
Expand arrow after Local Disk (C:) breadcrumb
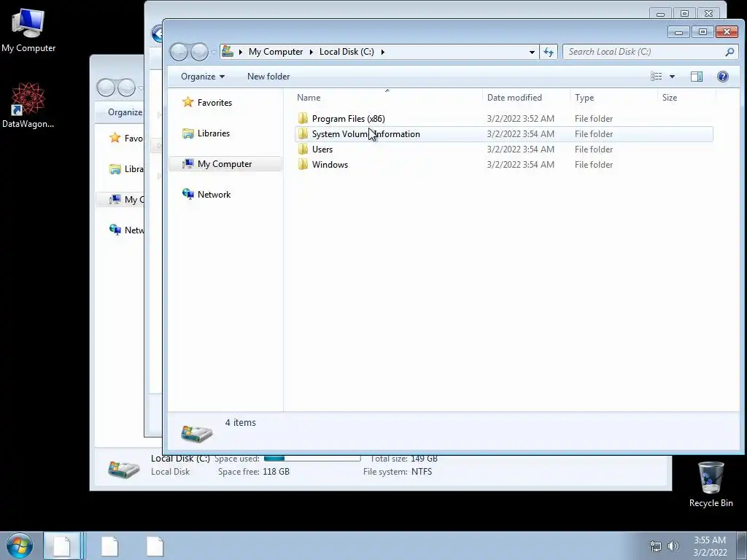pyautogui.click(x=382, y=52)
